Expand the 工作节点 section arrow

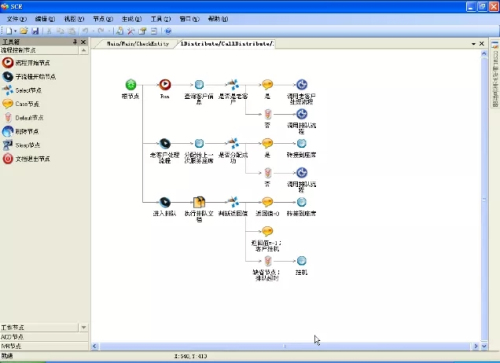[84, 327]
